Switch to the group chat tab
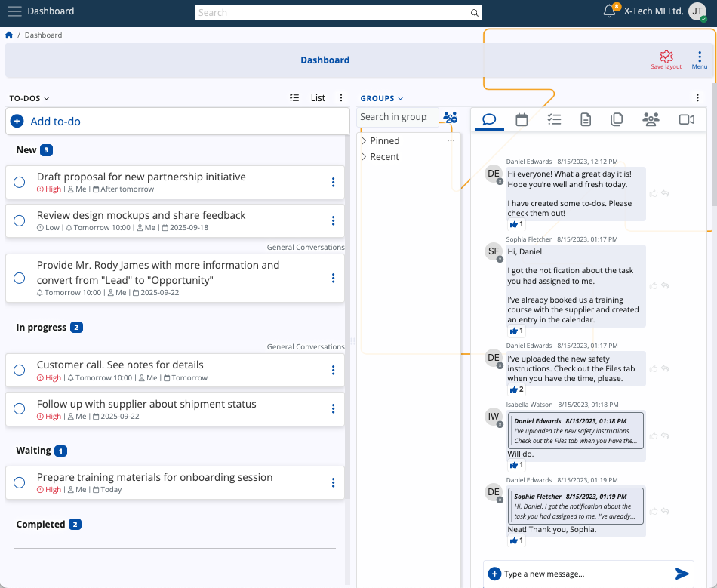Viewport: 717px width, 588px height. [489, 120]
